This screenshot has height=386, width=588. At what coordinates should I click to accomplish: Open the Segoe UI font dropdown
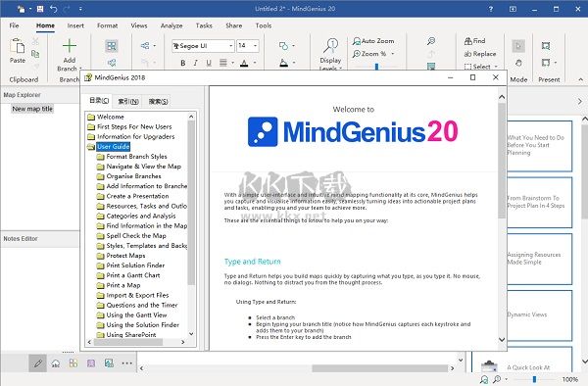pyautogui.click(x=203, y=46)
